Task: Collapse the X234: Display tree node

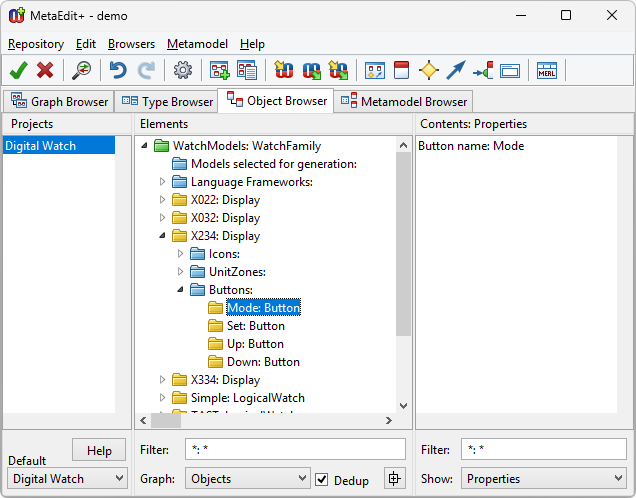Action: pyautogui.click(x=163, y=236)
